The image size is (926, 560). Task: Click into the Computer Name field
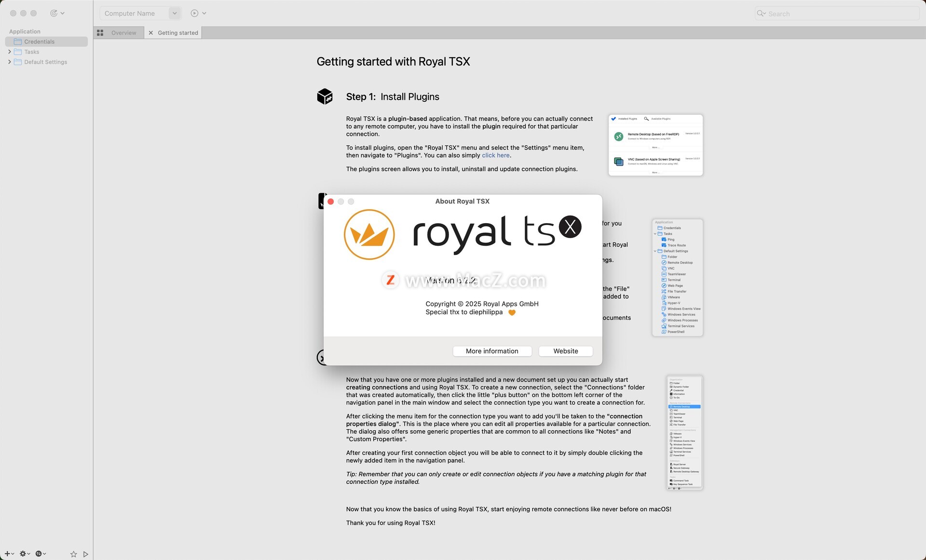pos(135,13)
